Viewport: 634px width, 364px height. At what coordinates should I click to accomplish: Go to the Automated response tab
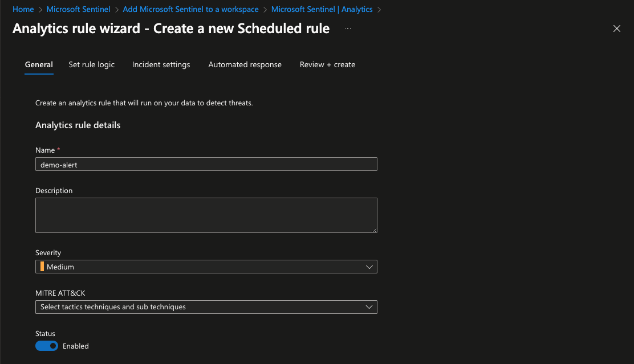pyautogui.click(x=245, y=65)
